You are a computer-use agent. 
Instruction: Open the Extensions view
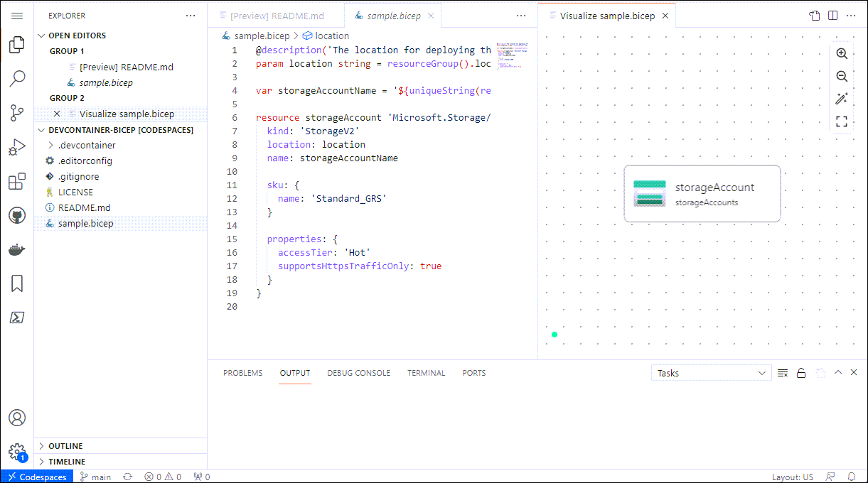point(17,182)
